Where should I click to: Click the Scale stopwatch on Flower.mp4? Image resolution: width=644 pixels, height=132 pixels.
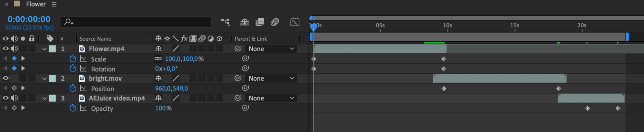pos(73,59)
